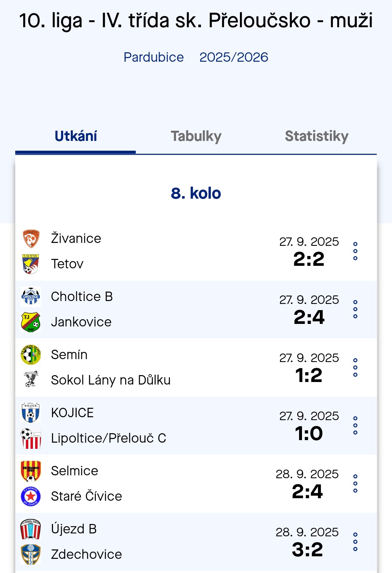Open more options for KOJICE match

tap(355, 425)
